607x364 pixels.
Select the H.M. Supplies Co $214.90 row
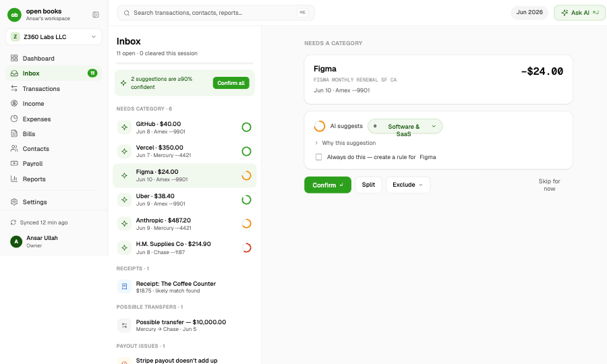point(185,247)
